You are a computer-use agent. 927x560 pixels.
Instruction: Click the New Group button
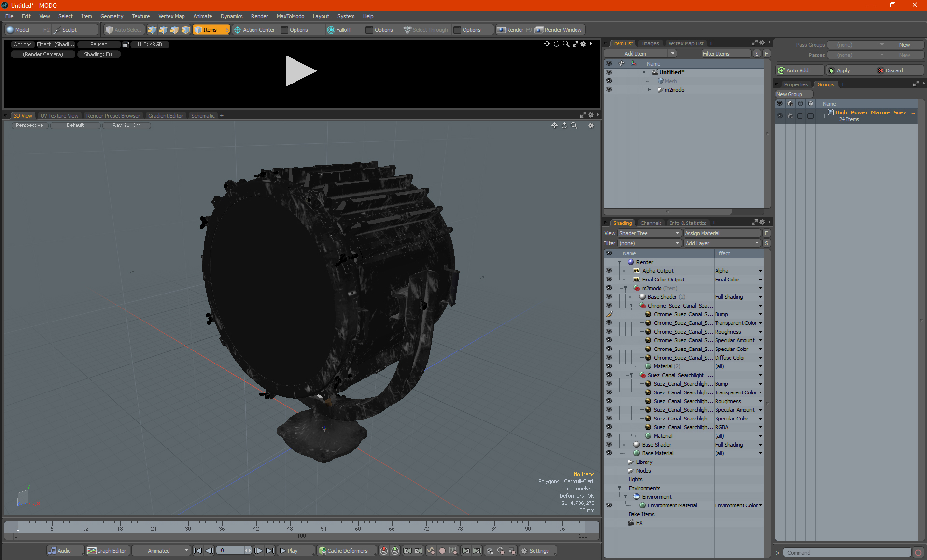[794, 94]
